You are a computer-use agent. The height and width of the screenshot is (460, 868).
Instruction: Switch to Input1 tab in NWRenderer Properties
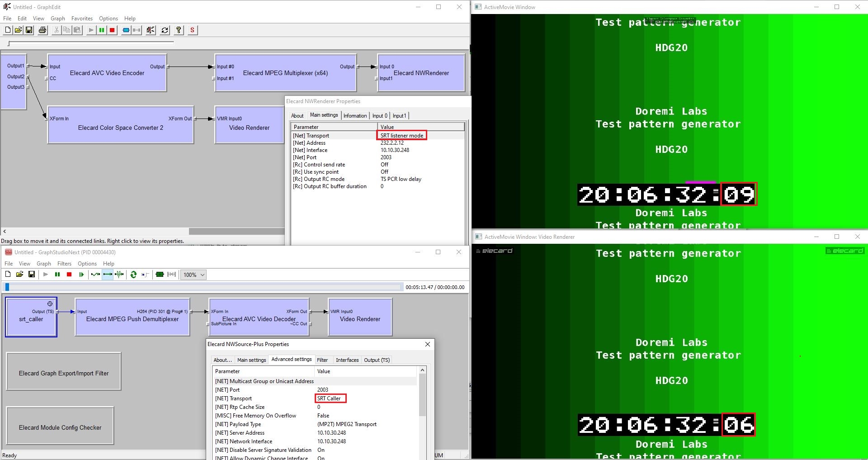tap(399, 116)
